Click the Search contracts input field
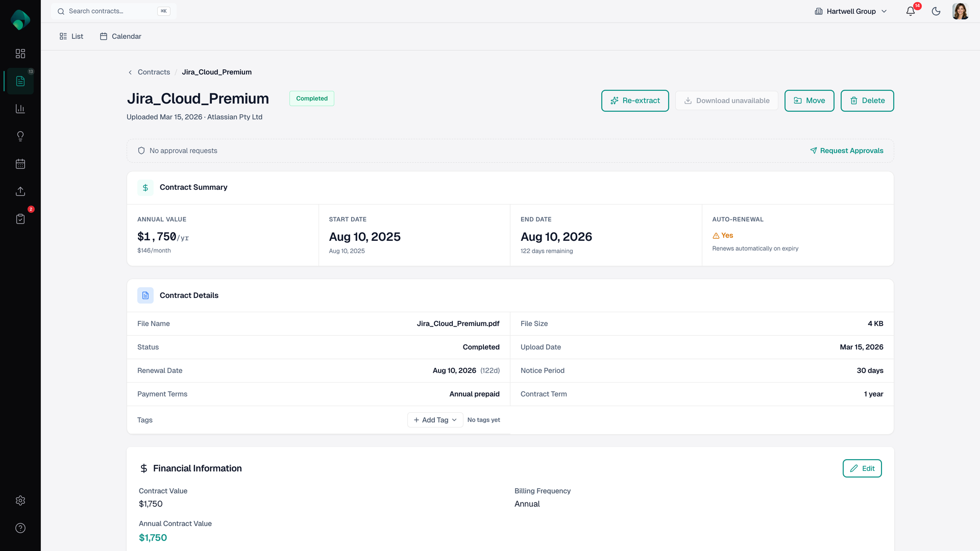The image size is (980, 551). 110,11
